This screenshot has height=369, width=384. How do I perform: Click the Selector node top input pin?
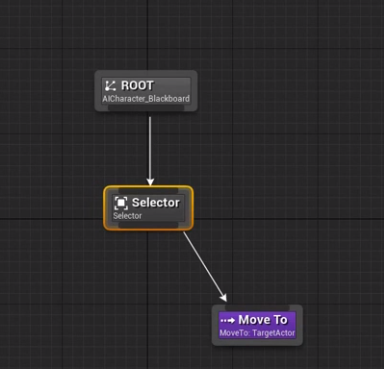coord(148,191)
